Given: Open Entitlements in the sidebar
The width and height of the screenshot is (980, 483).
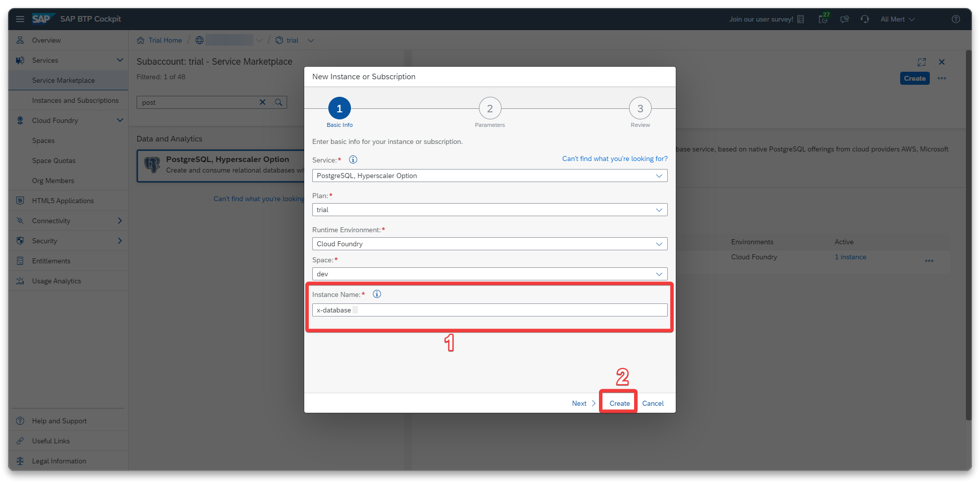Looking at the screenshot, I should point(51,261).
